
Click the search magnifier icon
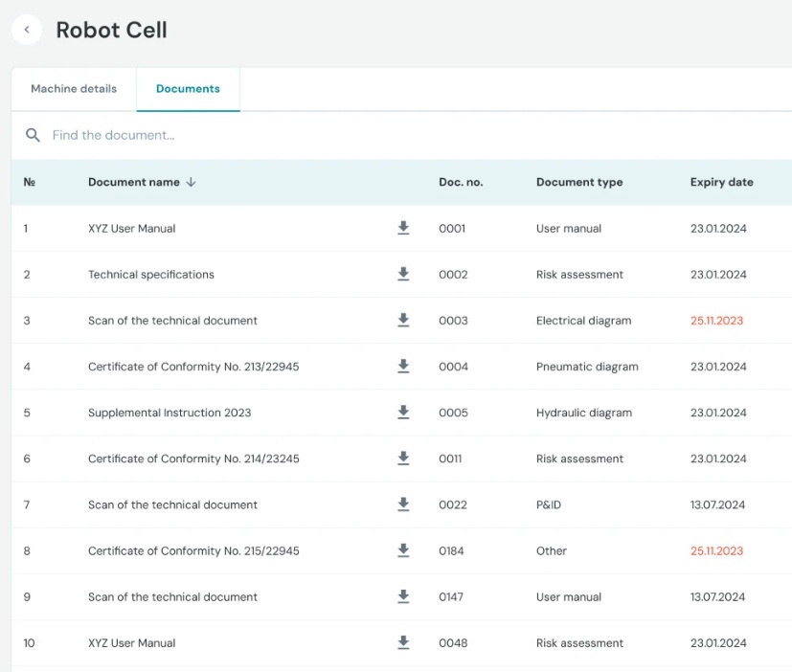(33, 135)
